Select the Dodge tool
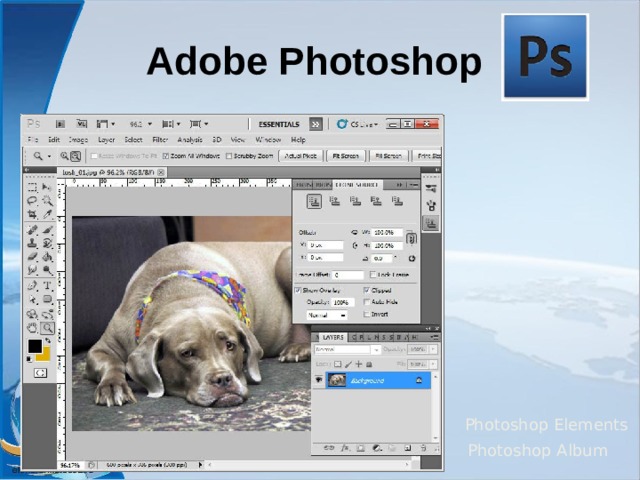 47,270
